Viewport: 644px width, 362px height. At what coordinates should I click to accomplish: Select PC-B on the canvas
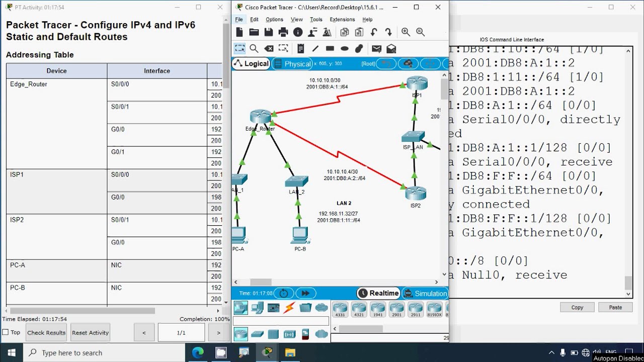[300, 235]
